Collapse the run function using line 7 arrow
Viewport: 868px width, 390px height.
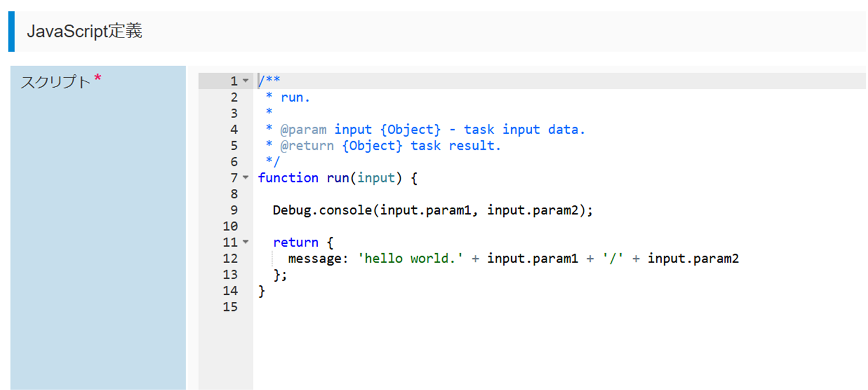(246, 178)
